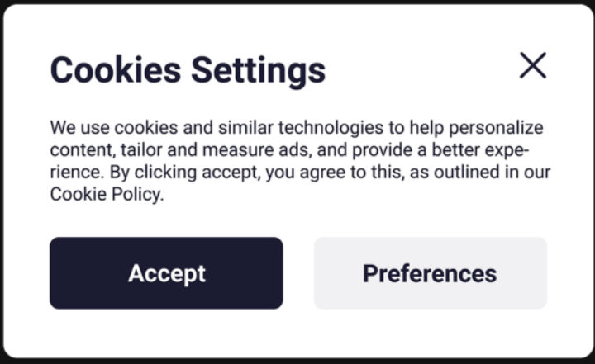Click the white gap between Accept and Preferences
Viewport: 595px width, 364px height.
298,273
